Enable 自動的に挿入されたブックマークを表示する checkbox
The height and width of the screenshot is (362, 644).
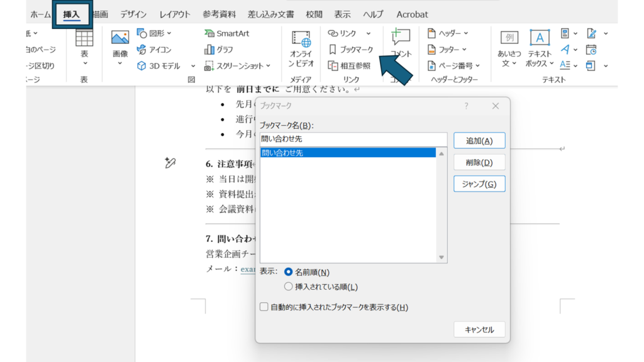264,307
